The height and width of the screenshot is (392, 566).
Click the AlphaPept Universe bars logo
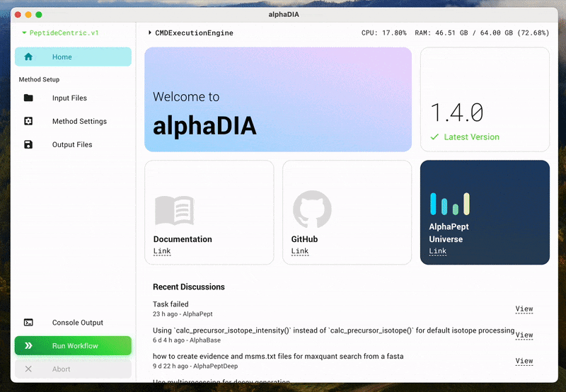450,204
